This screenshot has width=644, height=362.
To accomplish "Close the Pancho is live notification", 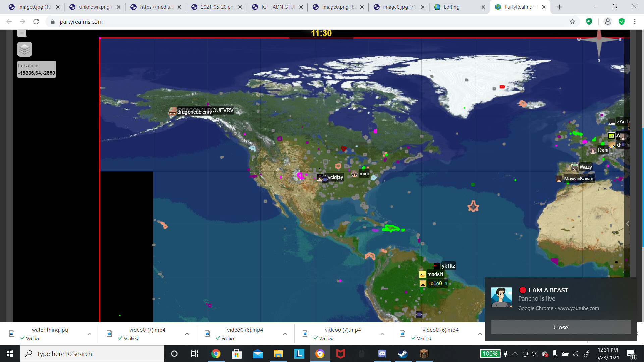I will [560, 327].
